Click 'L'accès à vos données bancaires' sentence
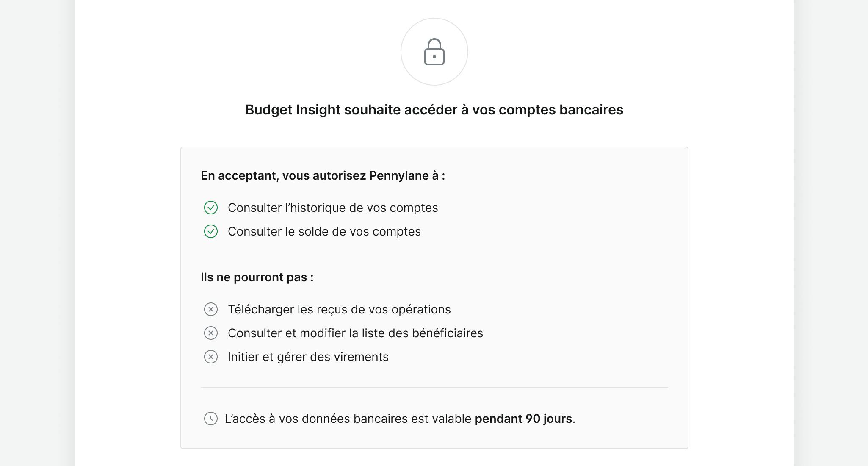868x466 pixels. click(x=400, y=419)
